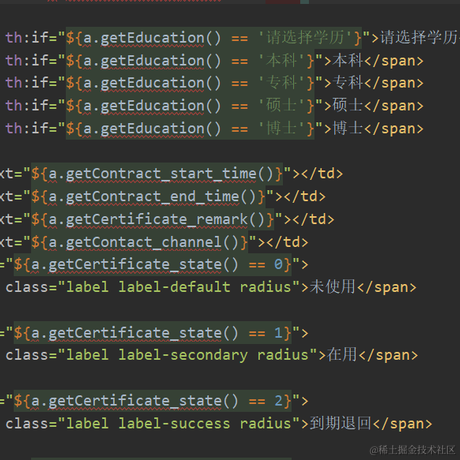Click the closing </span> after 专科
Image resolution: width=460 pixels, height=460 pixels.
click(x=394, y=83)
